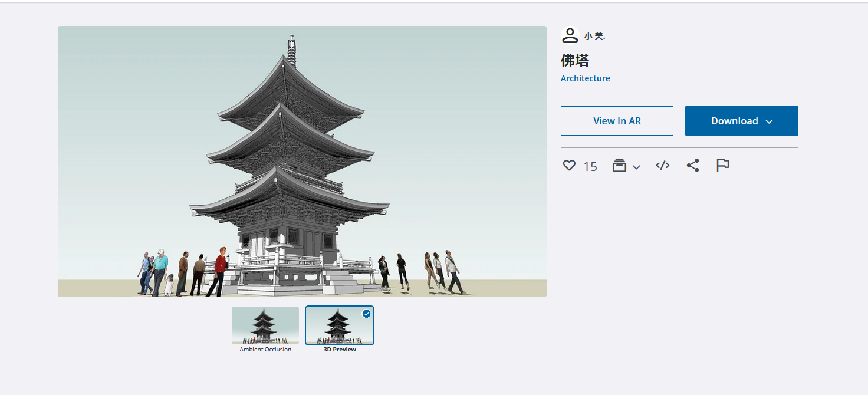Click the share icon
Screen dimensions: 868x395
[693, 166]
